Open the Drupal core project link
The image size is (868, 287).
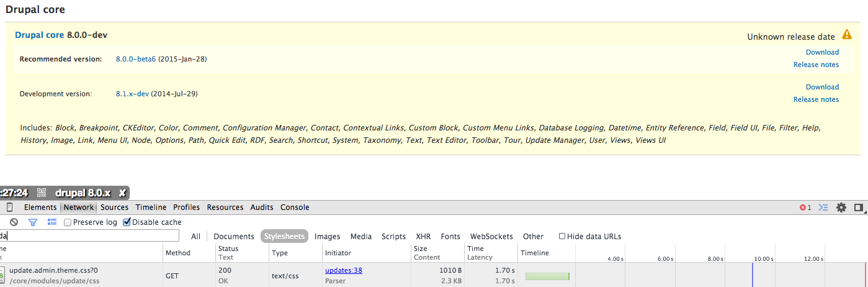tap(39, 35)
